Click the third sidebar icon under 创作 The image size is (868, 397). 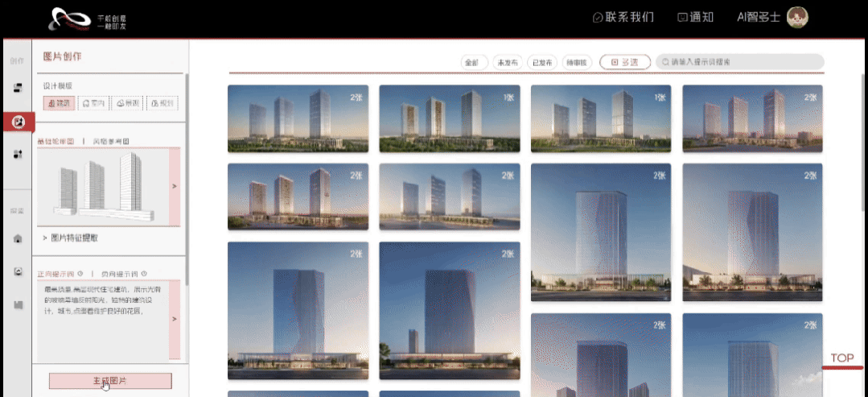[17, 155]
